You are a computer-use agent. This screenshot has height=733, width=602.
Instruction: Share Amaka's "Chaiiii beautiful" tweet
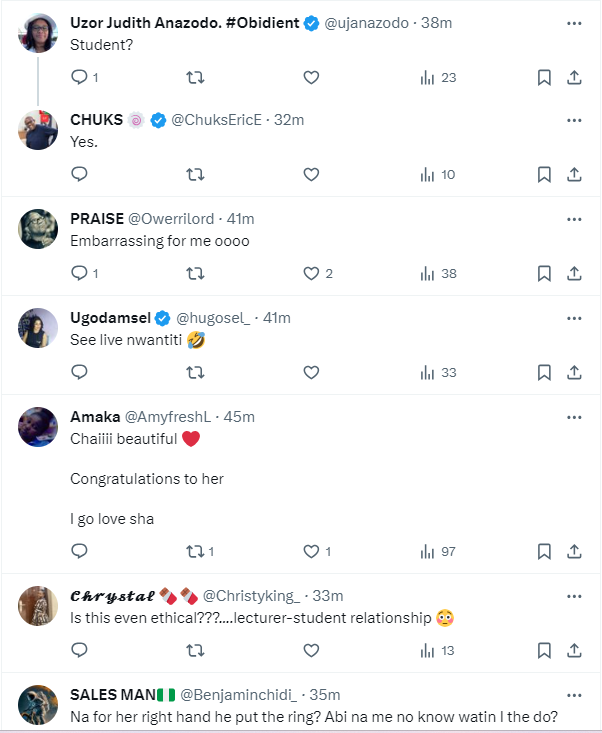(x=574, y=551)
